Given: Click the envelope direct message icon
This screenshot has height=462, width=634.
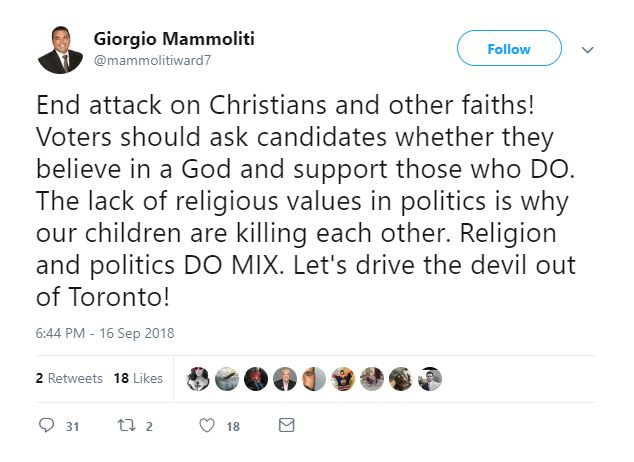Looking at the screenshot, I should click(x=286, y=426).
